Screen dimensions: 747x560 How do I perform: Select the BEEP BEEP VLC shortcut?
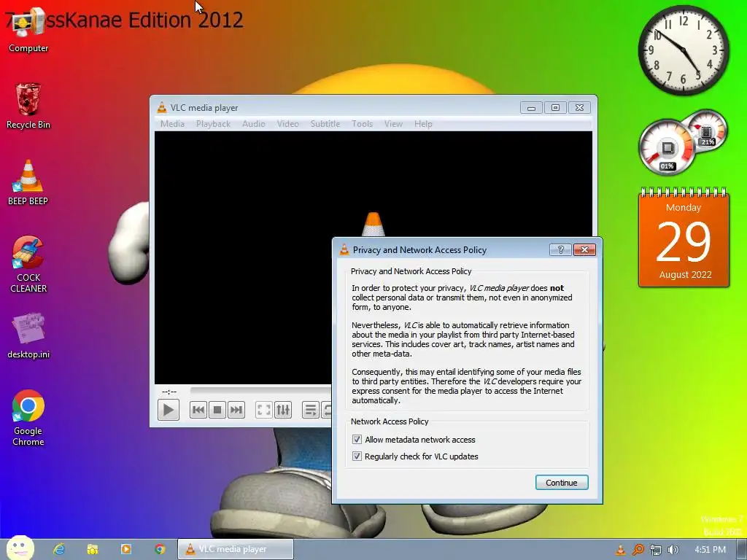[x=28, y=182]
